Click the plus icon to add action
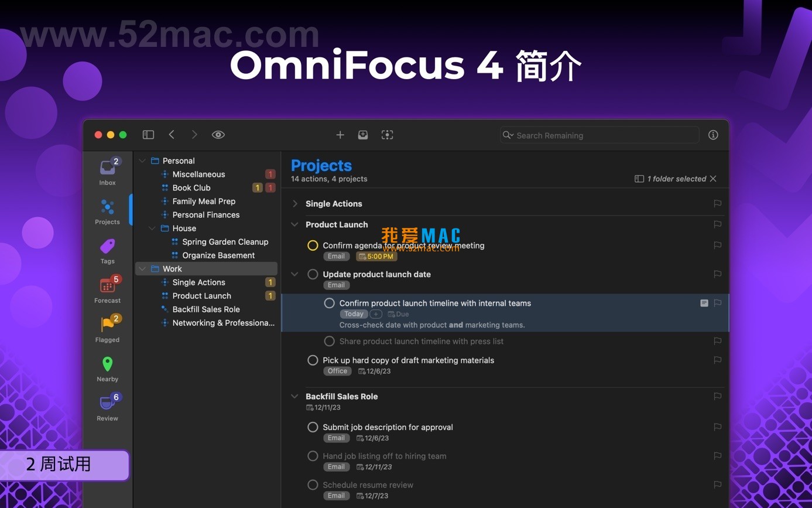The height and width of the screenshot is (508, 812). [340, 135]
